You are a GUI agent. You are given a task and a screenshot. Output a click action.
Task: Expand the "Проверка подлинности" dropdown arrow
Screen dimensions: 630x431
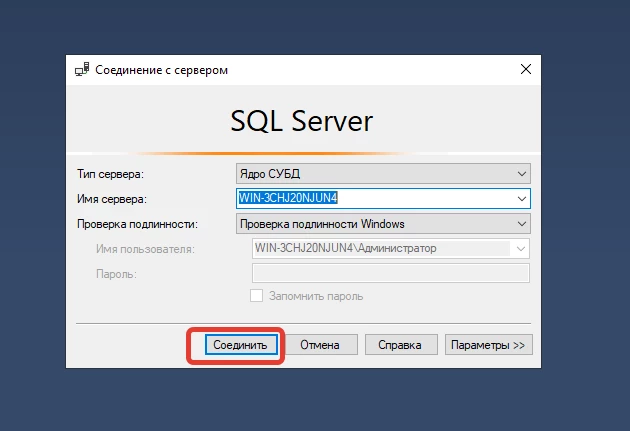[x=520, y=223]
